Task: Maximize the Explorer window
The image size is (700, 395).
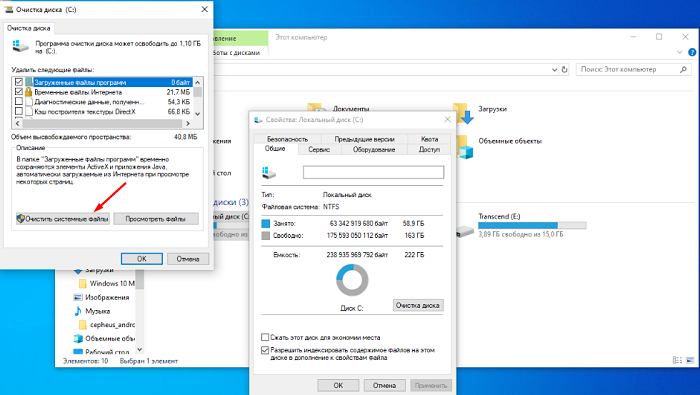Action: (659, 37)
